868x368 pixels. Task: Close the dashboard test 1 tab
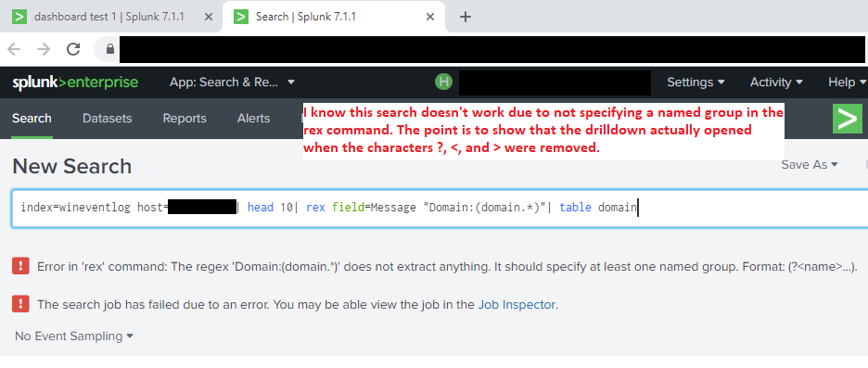coord(208,17)
